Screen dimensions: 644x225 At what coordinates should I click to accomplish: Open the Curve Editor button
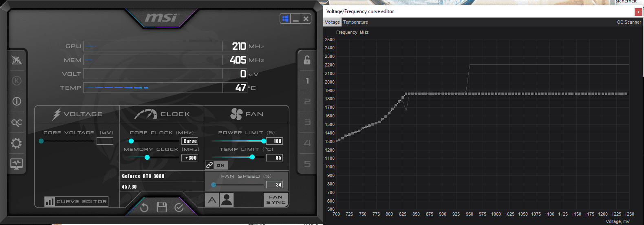(x=76, y=201)
